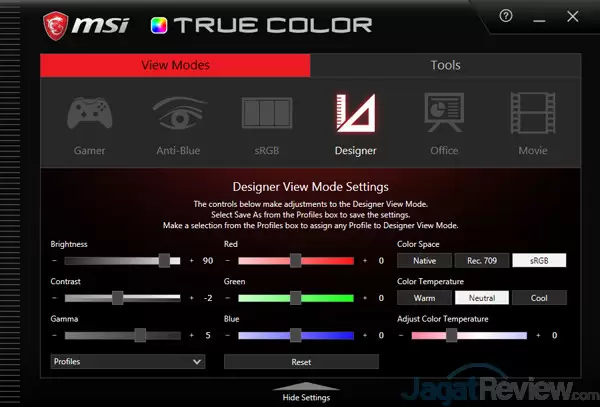Set Color Space to Native
Image resolution: width=600 pixels, height=407 pixels.
pyautogui.click(x=424, y=260)
